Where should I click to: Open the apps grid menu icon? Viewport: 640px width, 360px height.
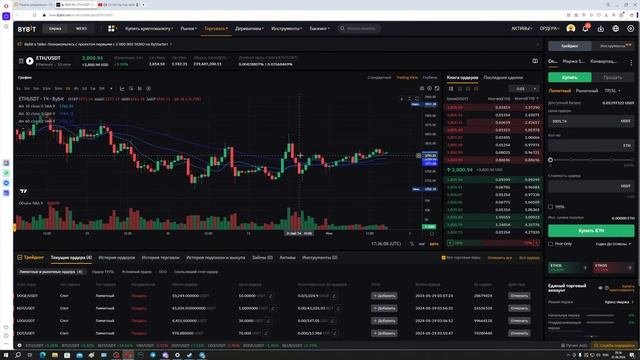[111, 29]
